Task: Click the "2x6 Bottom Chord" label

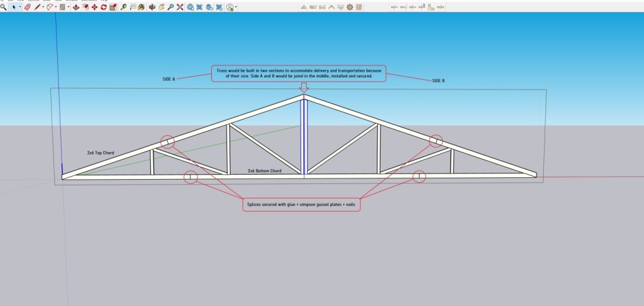Action: pyautogui.click(x=265, y=171)
